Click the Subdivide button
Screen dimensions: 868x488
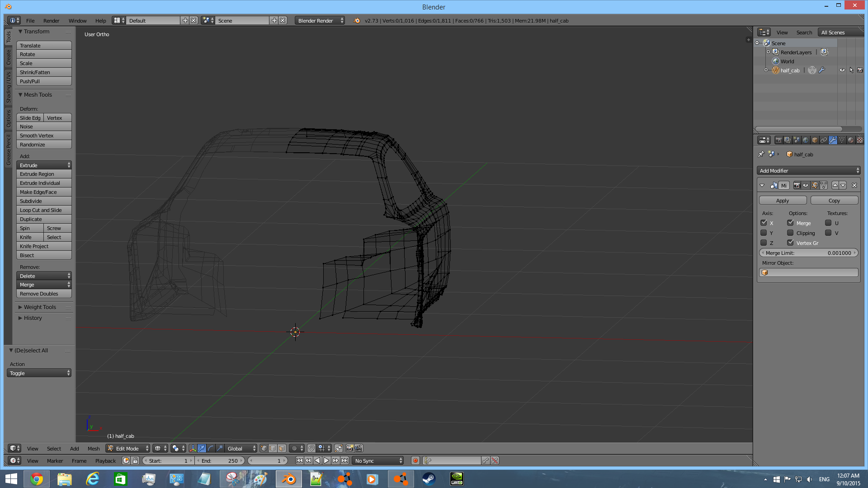click(x=44, y=201)
